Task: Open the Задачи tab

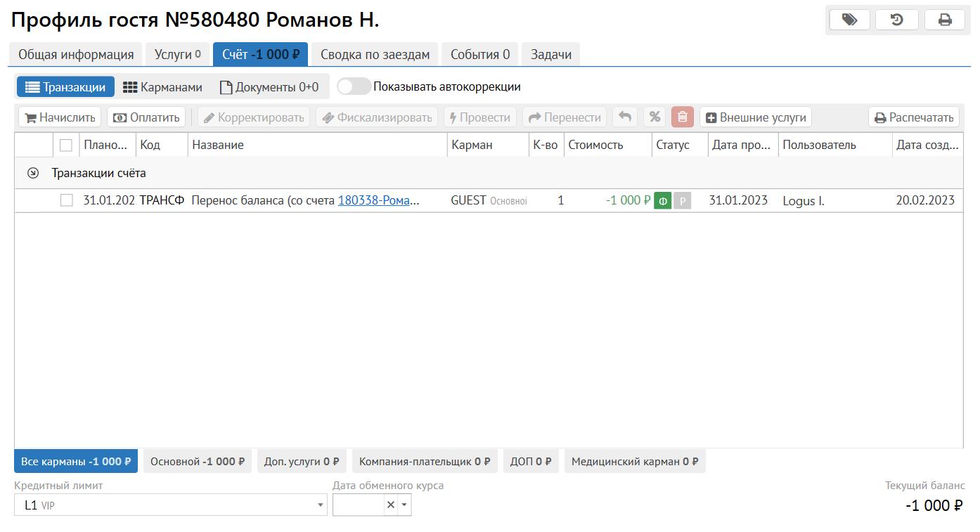Action: [x=551, y=54]
